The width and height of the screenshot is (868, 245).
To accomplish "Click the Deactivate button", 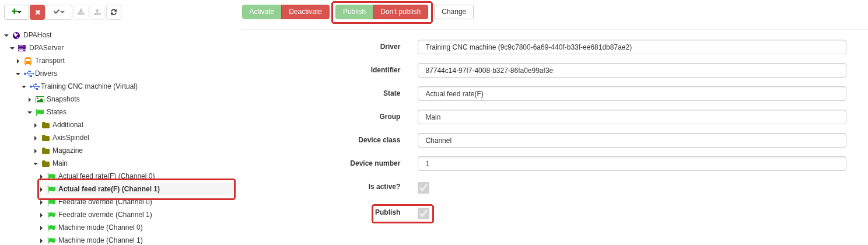I will 305,12.
